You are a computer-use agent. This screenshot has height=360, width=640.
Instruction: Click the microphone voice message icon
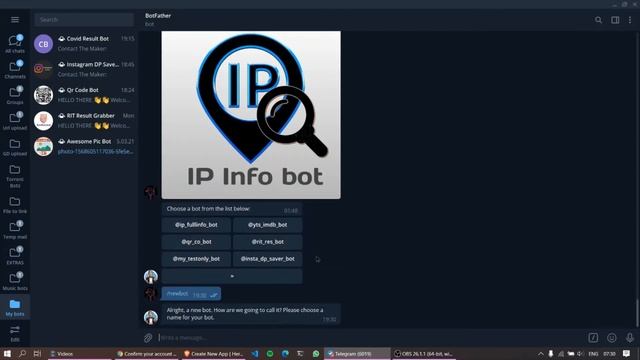pyautogui.click(x=630, y=338)
